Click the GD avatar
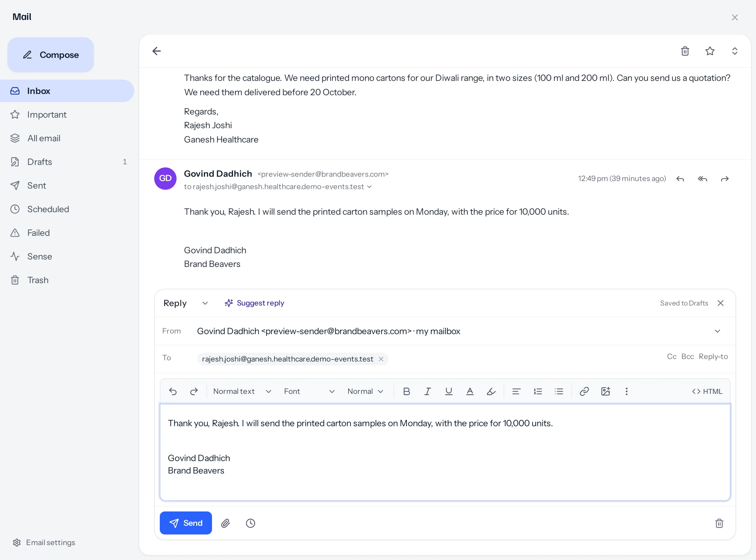 pyautogui.click(x=165, y=179)
